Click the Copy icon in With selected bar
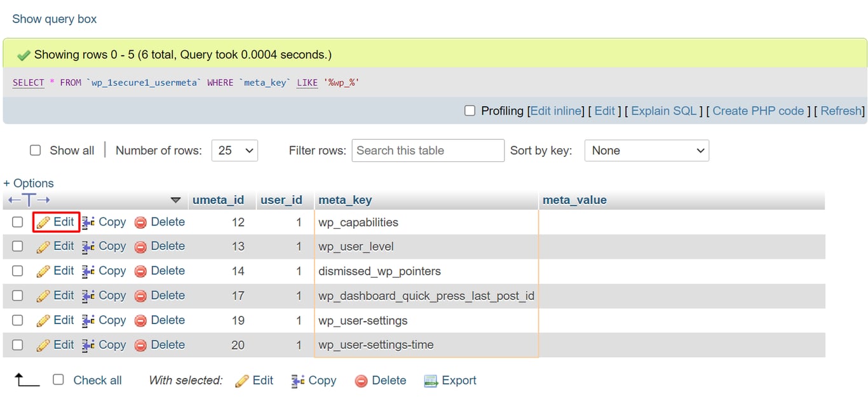The image size is (868, 401). [x=298, y=380]
